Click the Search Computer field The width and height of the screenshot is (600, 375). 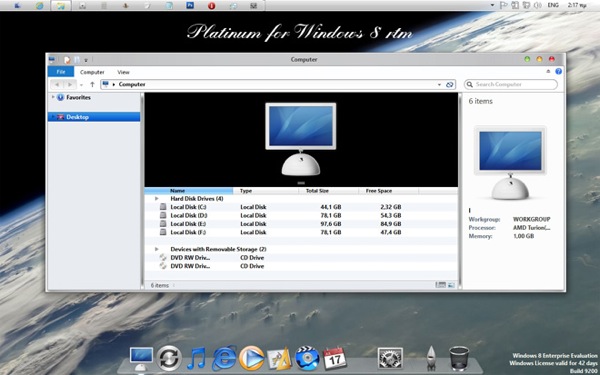[511, 84]
